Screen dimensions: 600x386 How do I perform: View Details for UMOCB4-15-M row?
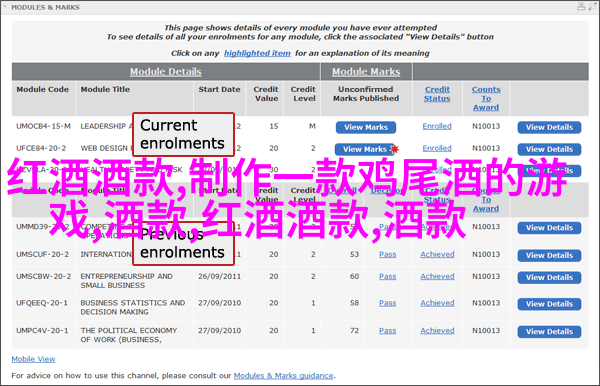(x=549, y=127)
